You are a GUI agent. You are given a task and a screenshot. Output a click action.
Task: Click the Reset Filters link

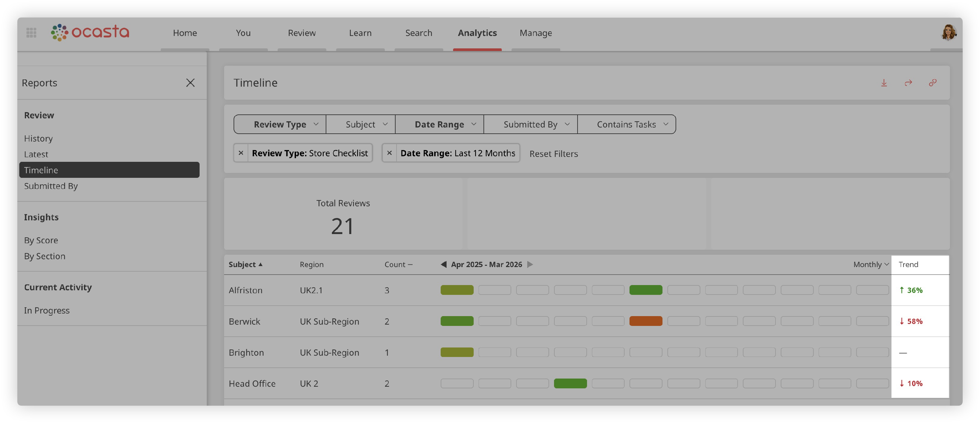coord(553,154)
